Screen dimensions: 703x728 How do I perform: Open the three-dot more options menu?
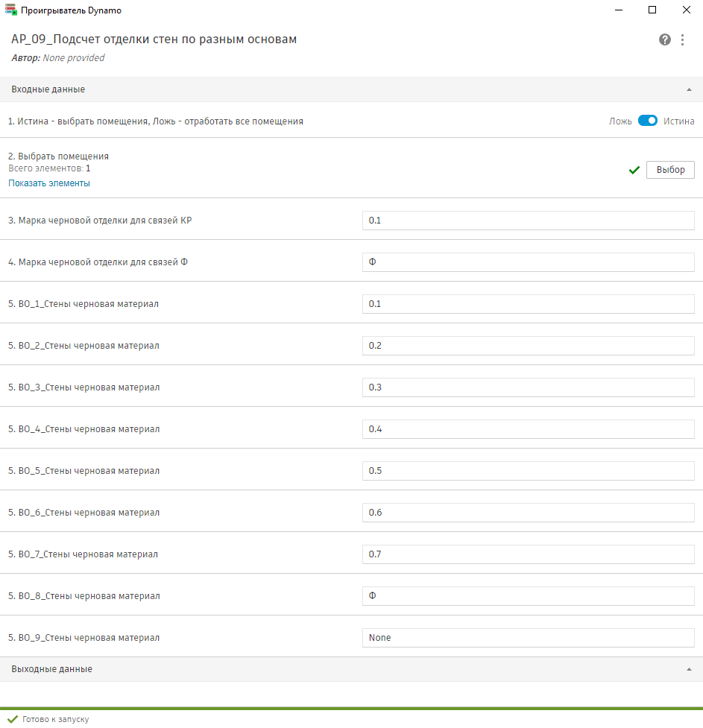coord(683,39)
